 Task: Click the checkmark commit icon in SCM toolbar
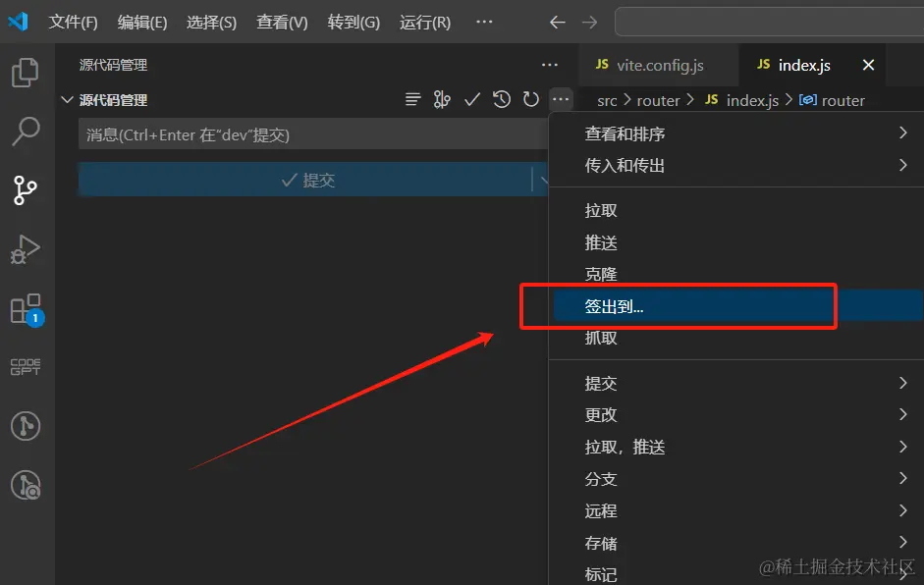pos(472,99)
